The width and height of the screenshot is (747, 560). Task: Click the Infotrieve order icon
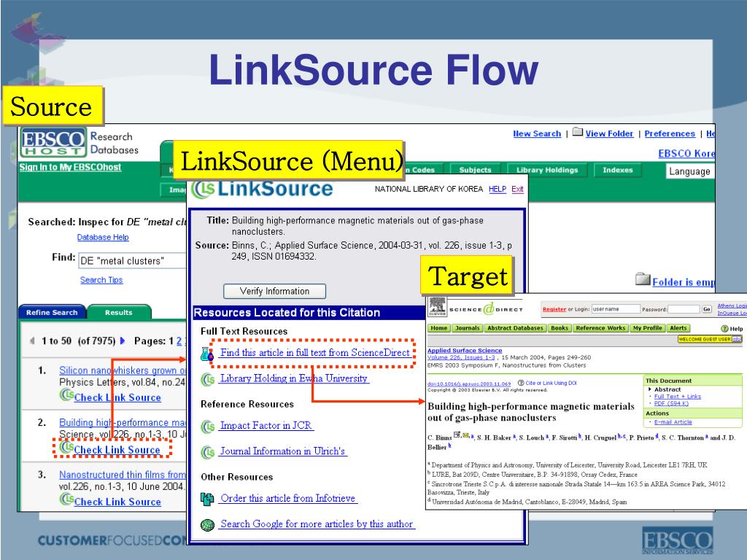coord(207,499)
